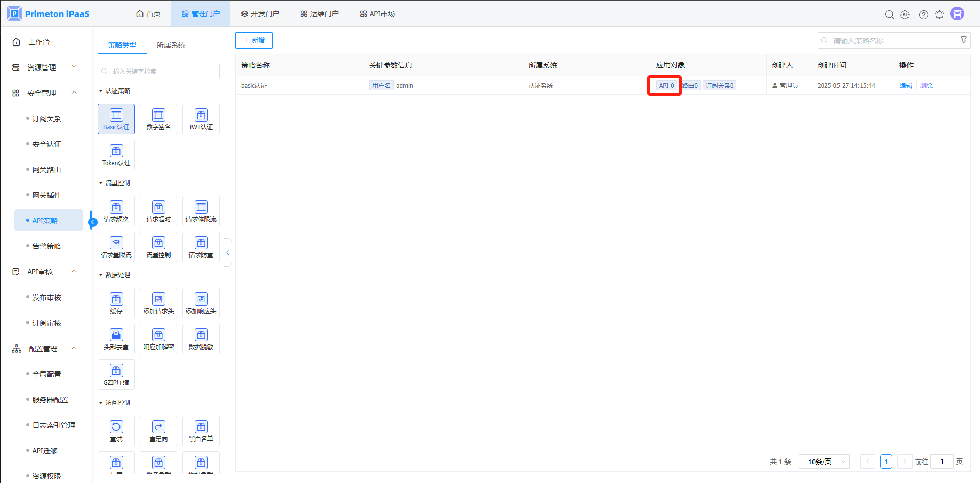Expand the 资源管理 sidebar menu
Screen dimensions: 980x483
click(74, 67)
